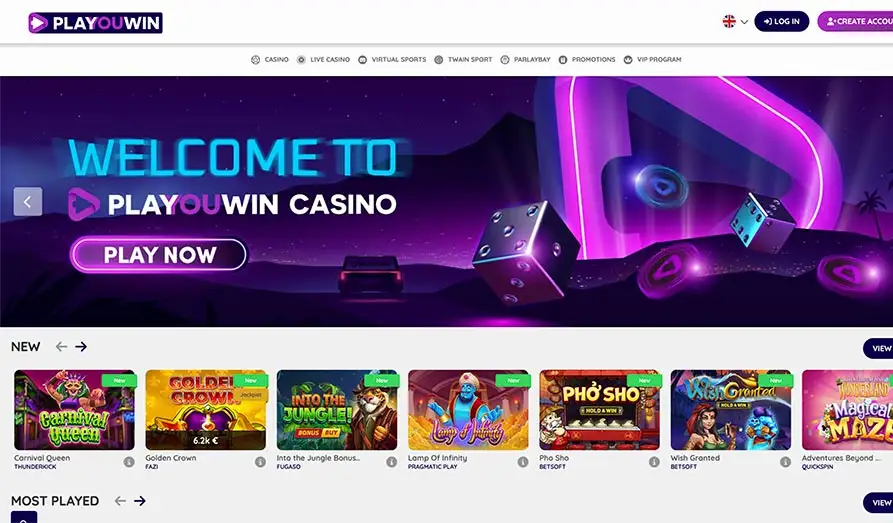Show info for Lamp Of Infinity

pyautogui.click(x=523, y=462)
